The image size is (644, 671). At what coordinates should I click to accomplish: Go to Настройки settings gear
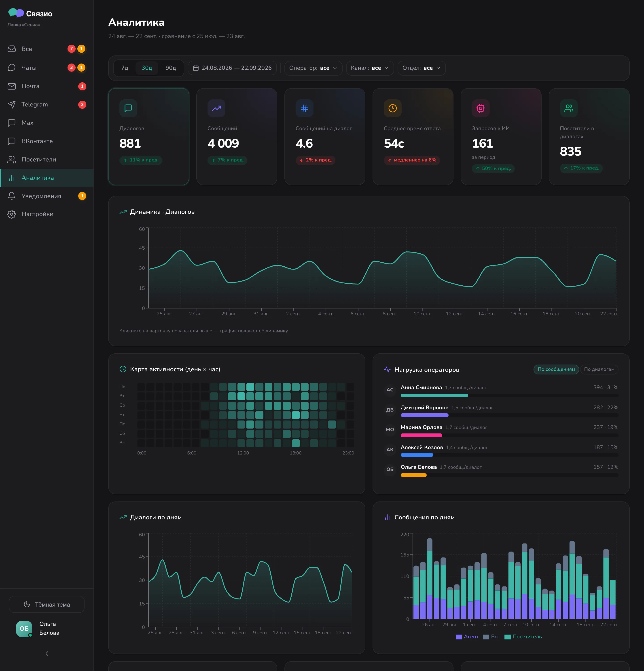coord(47,214)
